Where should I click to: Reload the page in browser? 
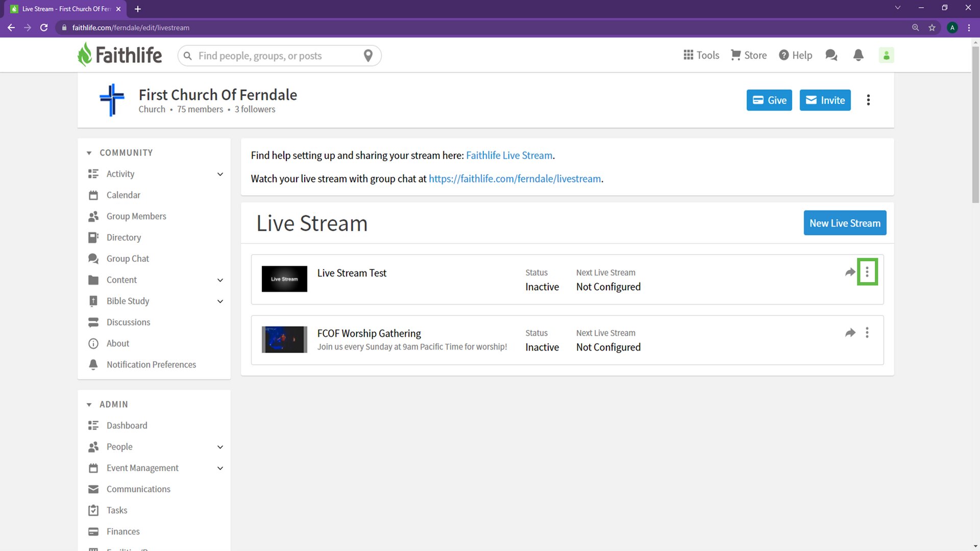tap(44, 28)
